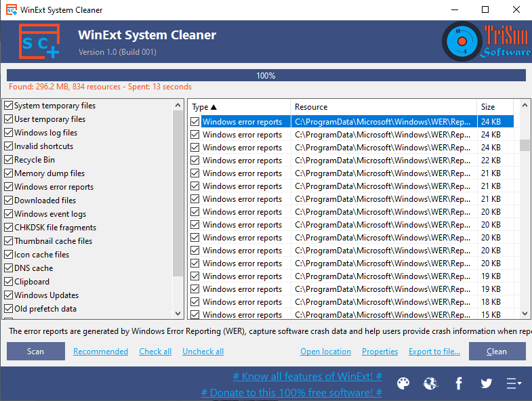532x401 pixels.
Task: Toggle Recycle Bin checkbox
Action: pos(9,160)
